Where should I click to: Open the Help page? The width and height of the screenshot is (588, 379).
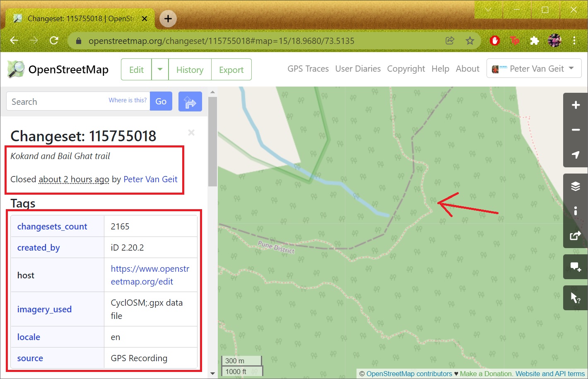click(440, 69)
